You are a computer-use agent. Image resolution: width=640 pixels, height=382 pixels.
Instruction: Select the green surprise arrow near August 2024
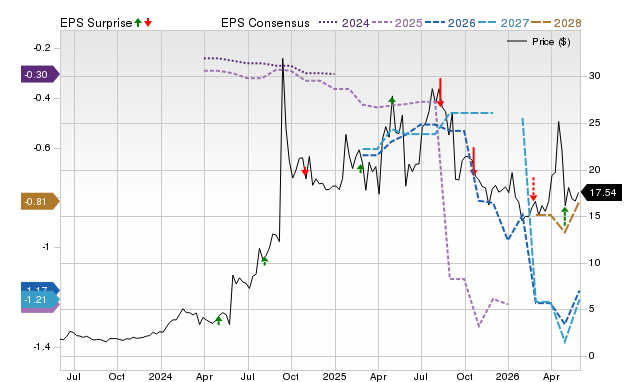264,261
